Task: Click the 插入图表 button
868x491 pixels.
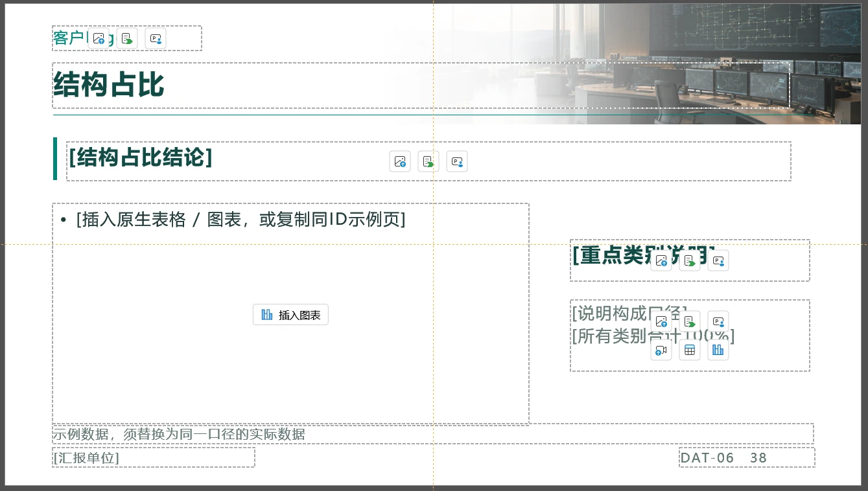Action: (x=290, y=315)
